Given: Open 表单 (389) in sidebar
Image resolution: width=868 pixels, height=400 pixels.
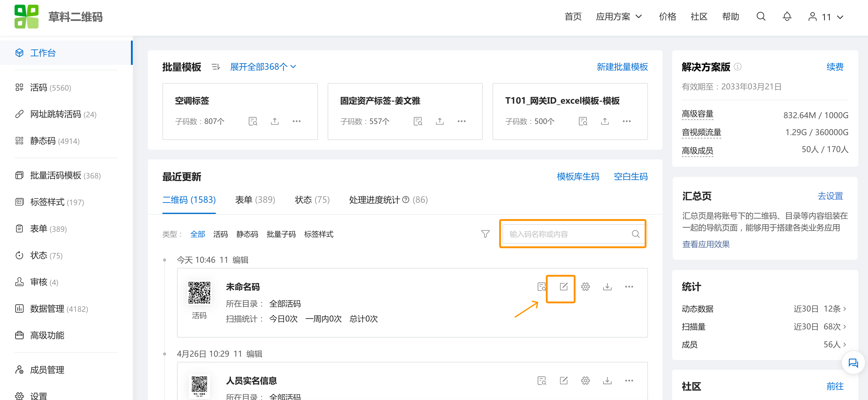Looking at the screenshot, I should (x=48, y=229).
